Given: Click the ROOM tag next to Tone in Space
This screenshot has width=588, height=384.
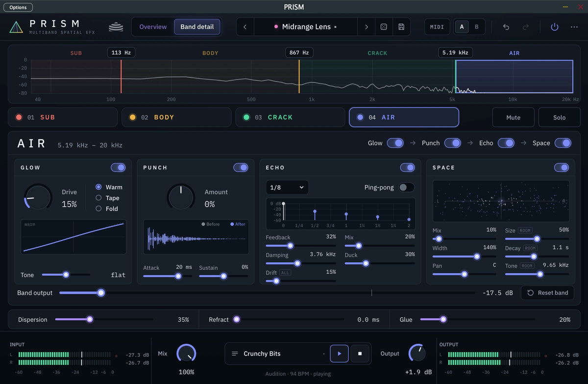Looking at the screenshot, I should pyautogui.click(x=527, y=266).
